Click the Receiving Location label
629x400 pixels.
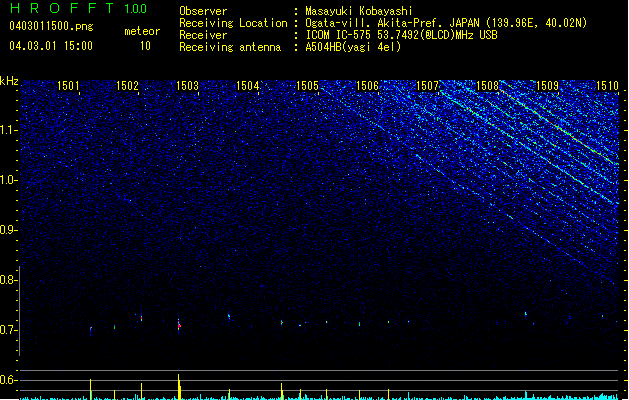(x=233, y=23)
